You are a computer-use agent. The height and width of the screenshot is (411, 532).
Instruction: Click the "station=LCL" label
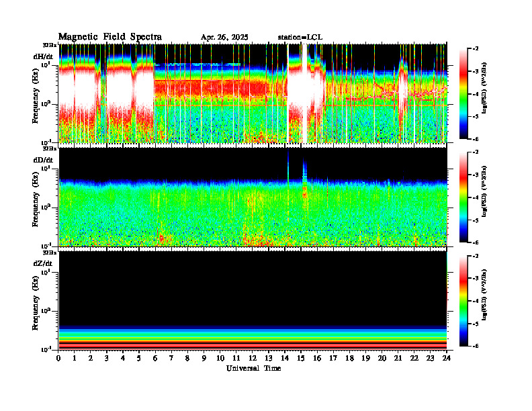(x=300, y=38)
